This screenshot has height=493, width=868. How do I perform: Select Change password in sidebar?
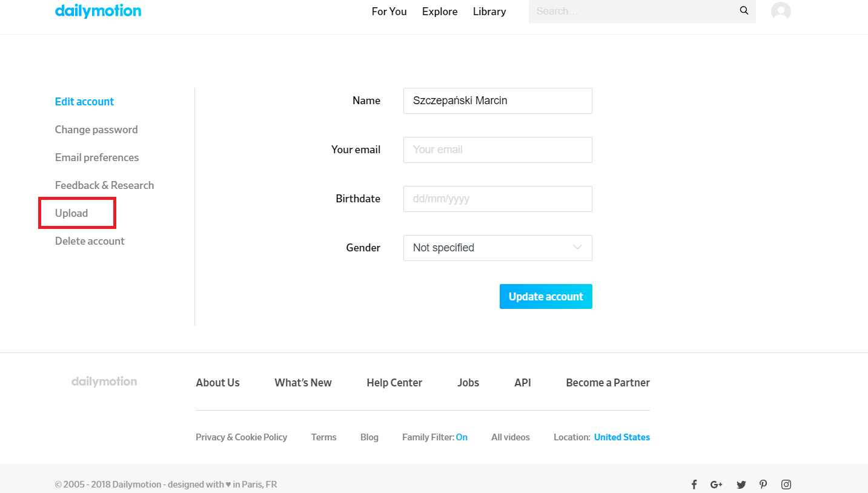click(96, 130)
